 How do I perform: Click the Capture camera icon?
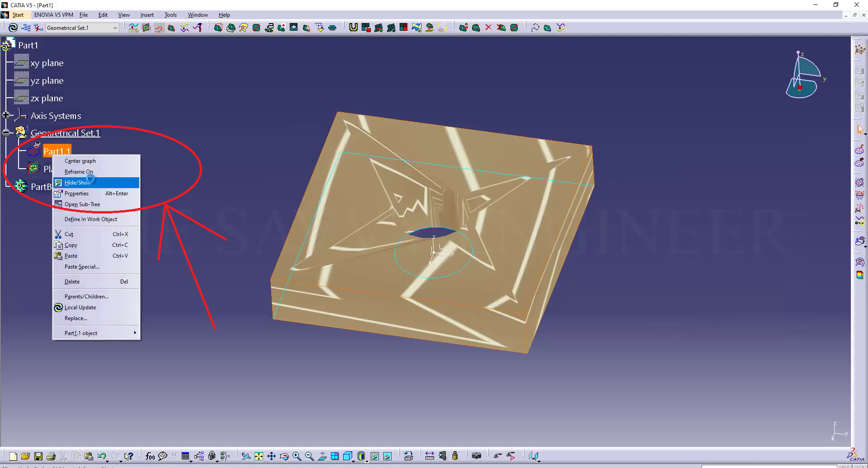click(x=476, y=456)
